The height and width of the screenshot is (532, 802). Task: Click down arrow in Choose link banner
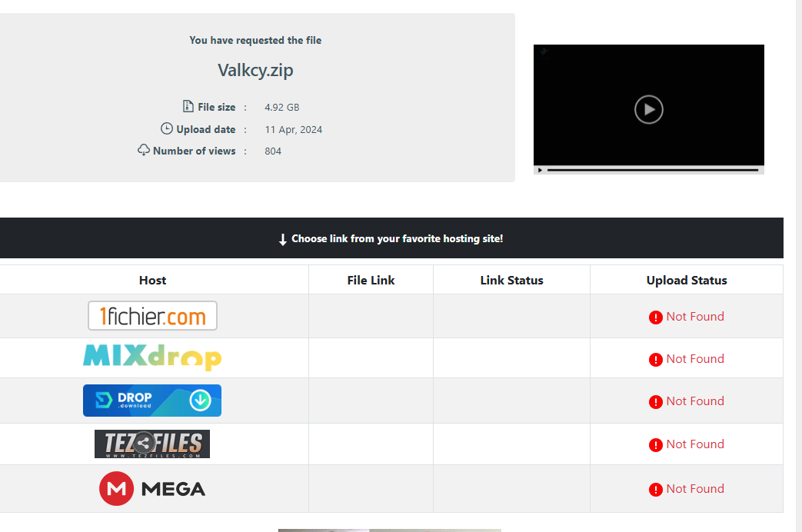283,240
